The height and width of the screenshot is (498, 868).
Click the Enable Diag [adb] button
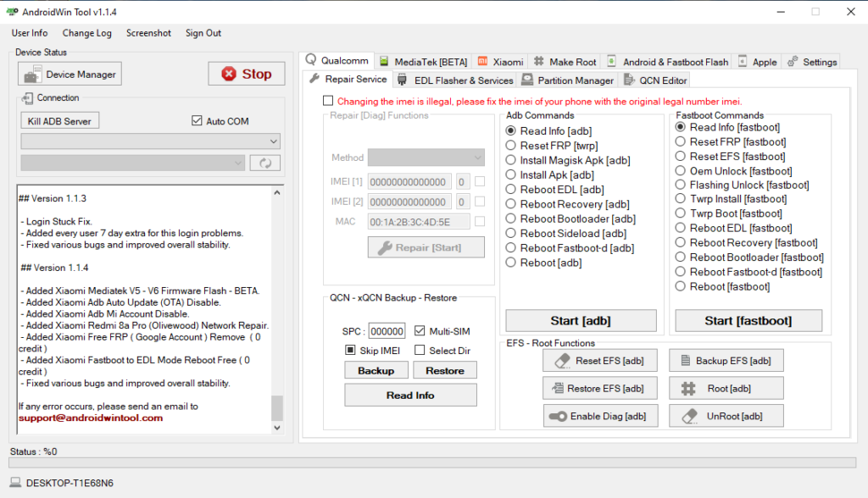(x=600, y=415)
